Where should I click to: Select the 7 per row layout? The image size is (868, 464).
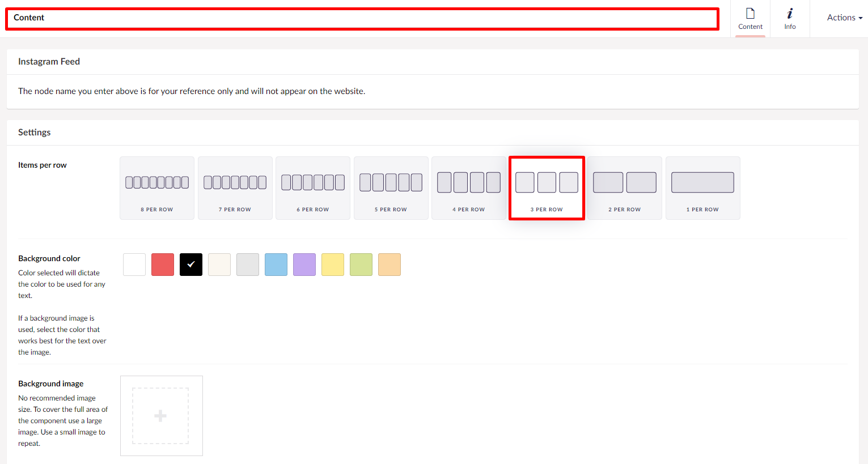pyautogui.click(x=235, y=188)
